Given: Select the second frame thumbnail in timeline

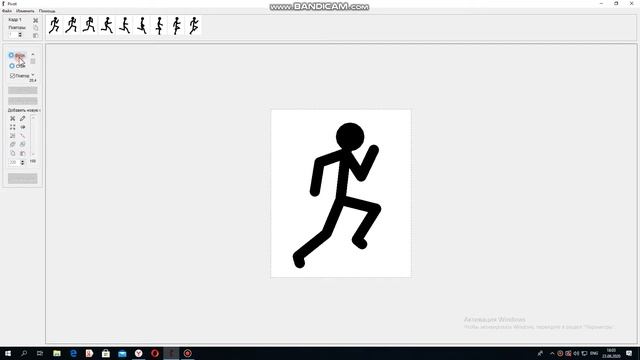Looking at the screenshot, I should click(x=72, y=25).
